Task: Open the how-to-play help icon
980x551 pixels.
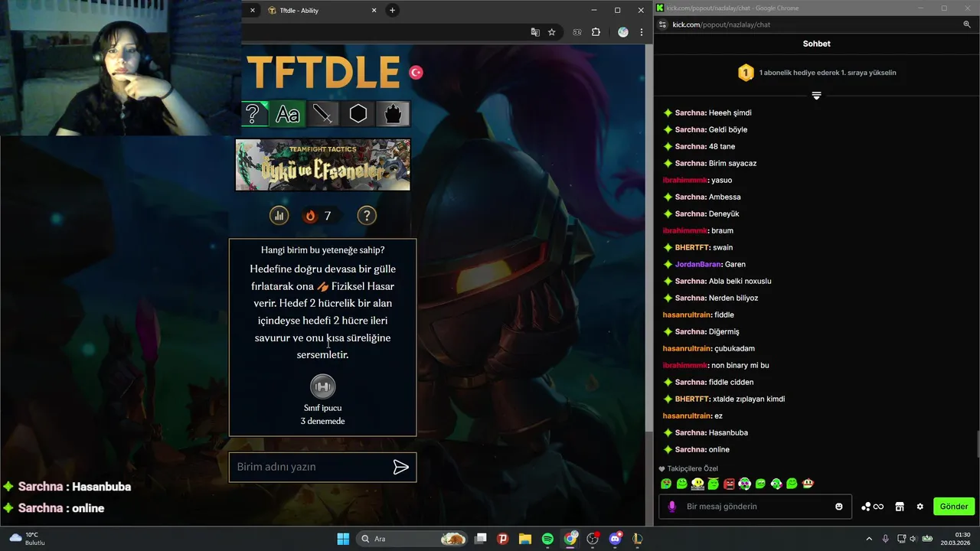Action: click(x=367, y=216)
